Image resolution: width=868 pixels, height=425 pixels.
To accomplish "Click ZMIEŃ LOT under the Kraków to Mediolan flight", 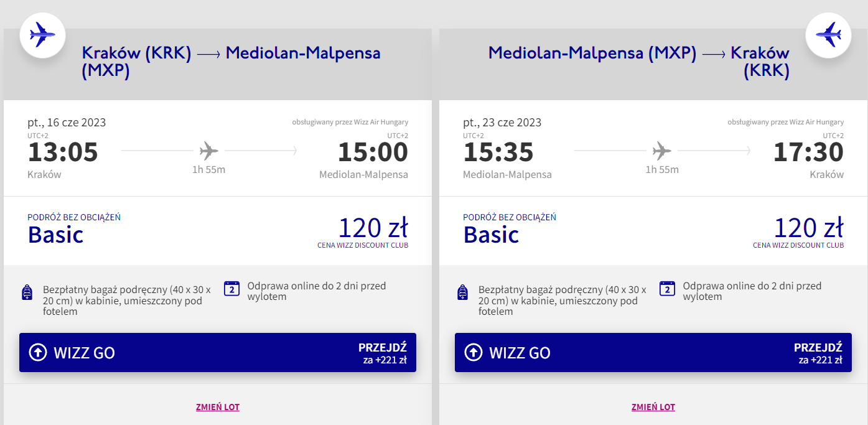I will tap(218, 407).
